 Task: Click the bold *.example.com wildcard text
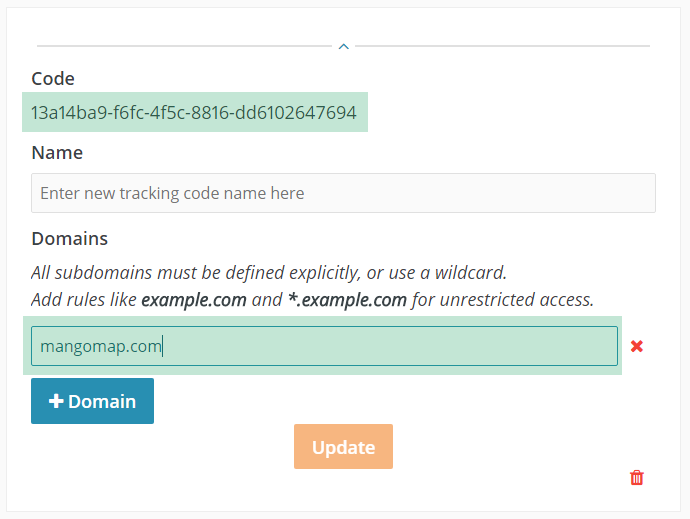[x=347, y=300]
